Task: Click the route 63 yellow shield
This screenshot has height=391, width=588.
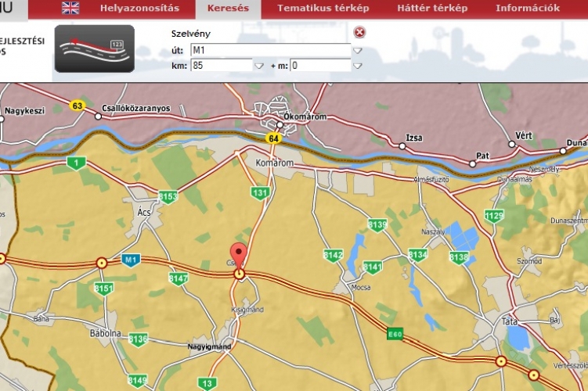Action: pyautogui.click(x=77, y=106)
